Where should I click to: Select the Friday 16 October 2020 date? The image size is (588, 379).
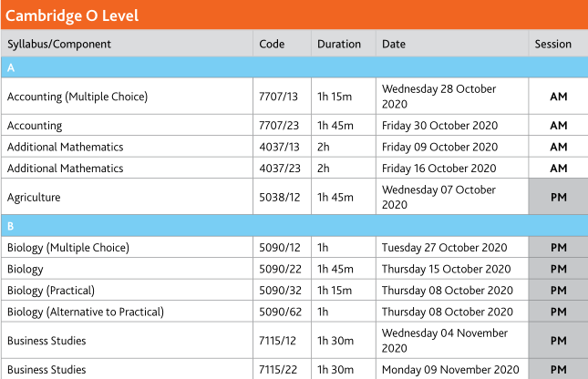tap(439, 169)
